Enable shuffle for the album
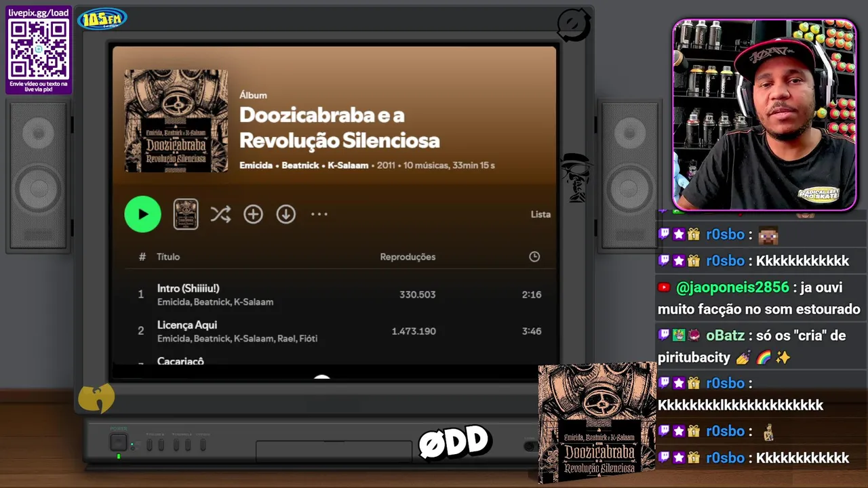 [220, 214]
